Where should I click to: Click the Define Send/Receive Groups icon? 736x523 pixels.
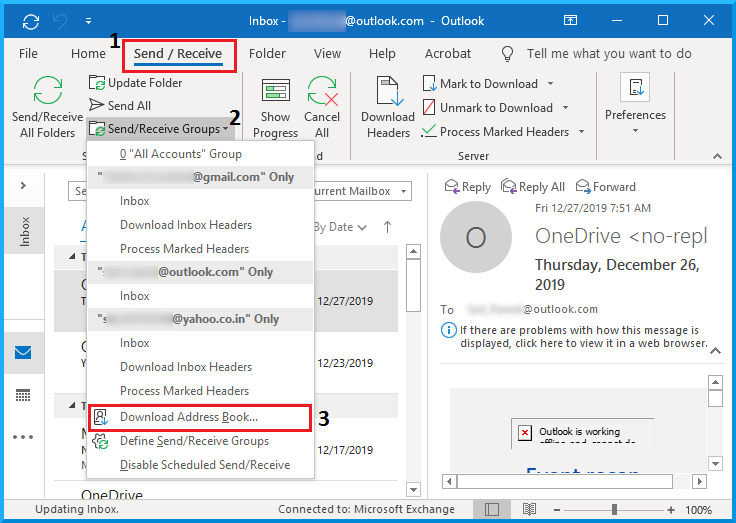[x=100, y=441]
